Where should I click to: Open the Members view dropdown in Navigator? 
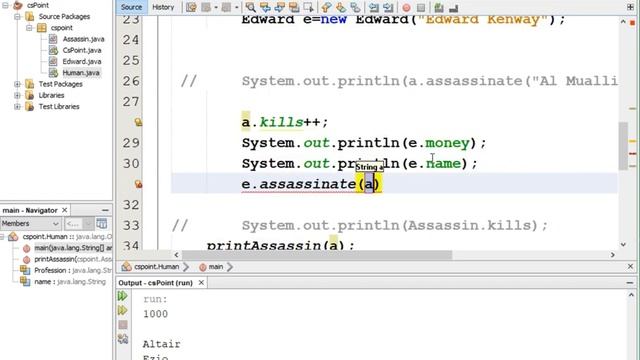(x=31, y=223)
